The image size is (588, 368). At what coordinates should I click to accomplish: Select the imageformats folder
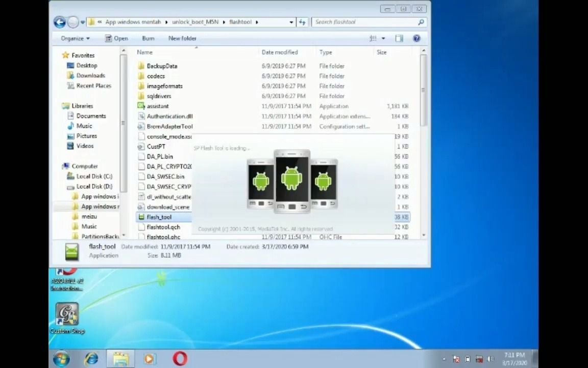point(164,86)
